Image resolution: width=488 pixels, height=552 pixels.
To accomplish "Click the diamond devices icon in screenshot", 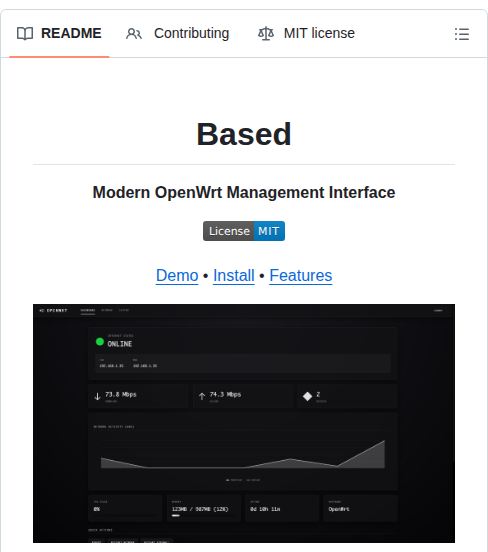I will point(307,396).
